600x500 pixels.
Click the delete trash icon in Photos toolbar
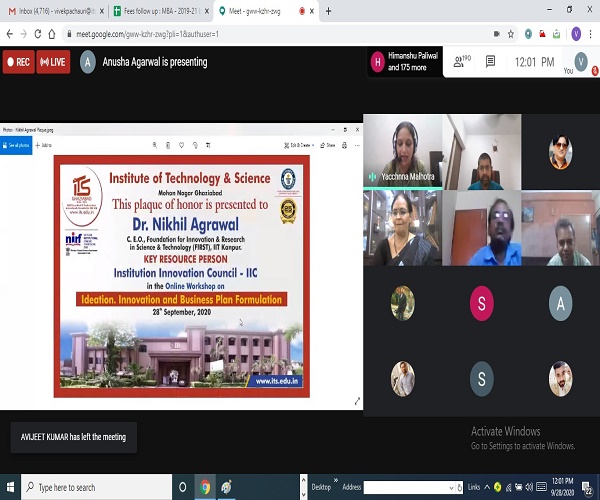coord(168,145)
